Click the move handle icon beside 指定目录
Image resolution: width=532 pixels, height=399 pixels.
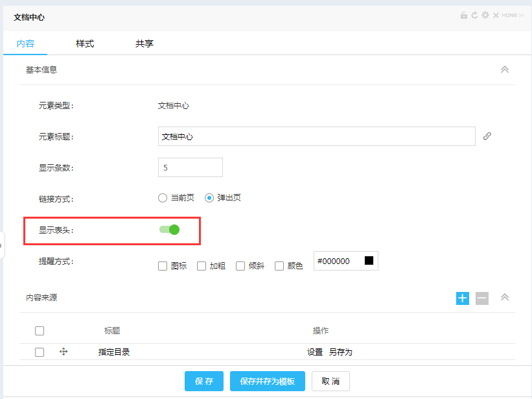tap(64, 352)
